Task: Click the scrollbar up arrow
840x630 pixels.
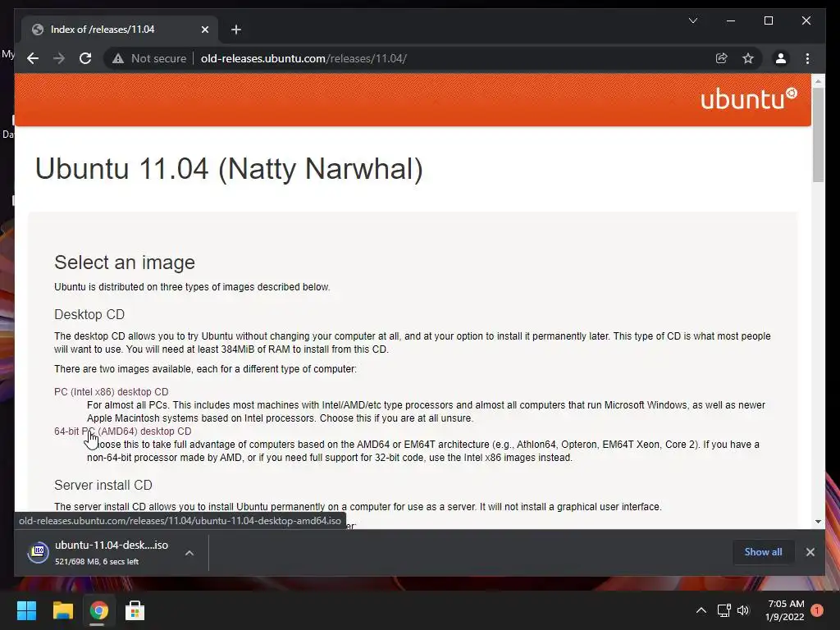Action: [x=818, y=81]
